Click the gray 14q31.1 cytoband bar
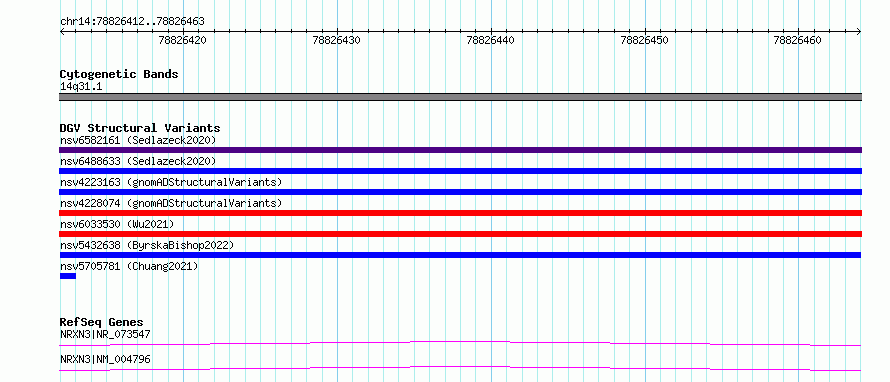 460,97
